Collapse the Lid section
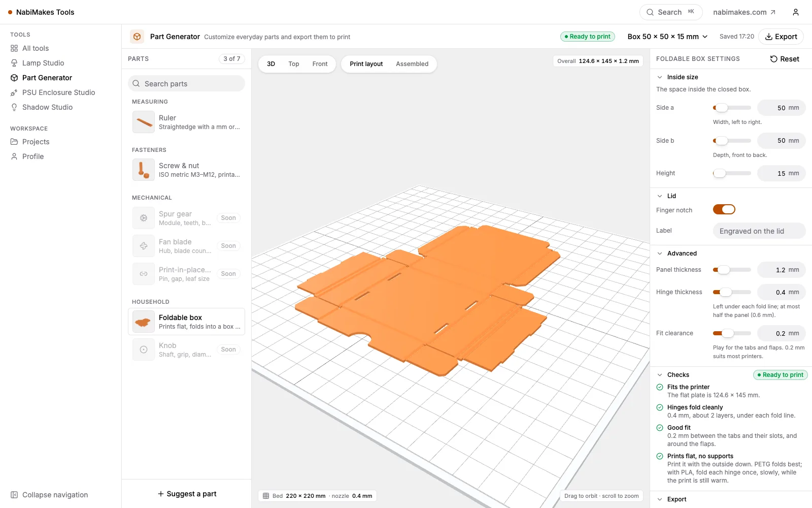Screen dimensions: 812x508 point(660,196)
